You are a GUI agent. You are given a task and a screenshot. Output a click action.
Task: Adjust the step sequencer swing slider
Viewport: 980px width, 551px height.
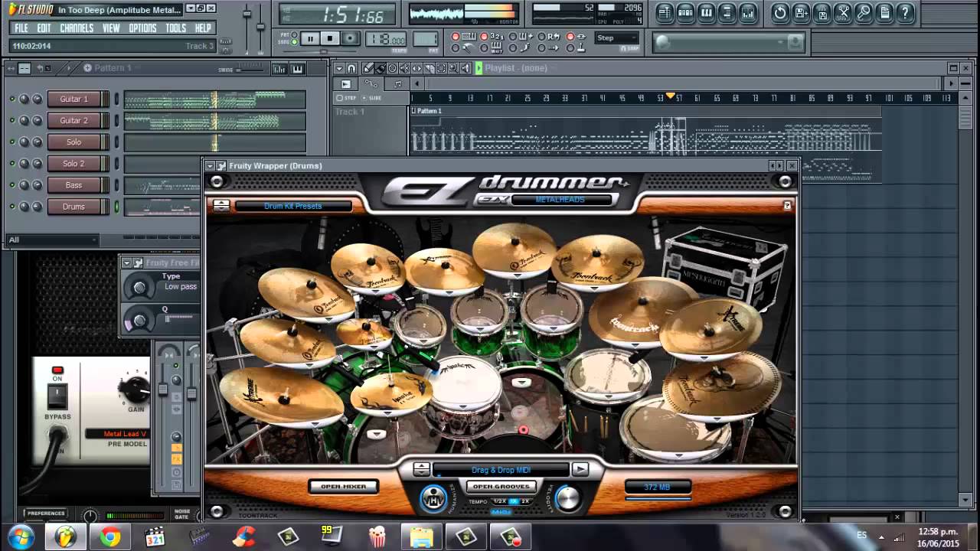tap(249, 69)
